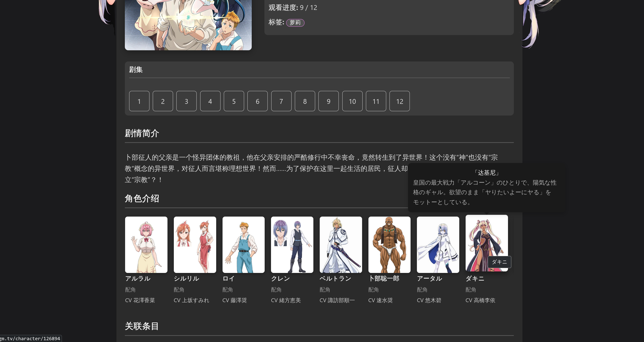Open episode 9 button
Image resolution: width=644 pixels, height=342 pixels.
(328, 101)
